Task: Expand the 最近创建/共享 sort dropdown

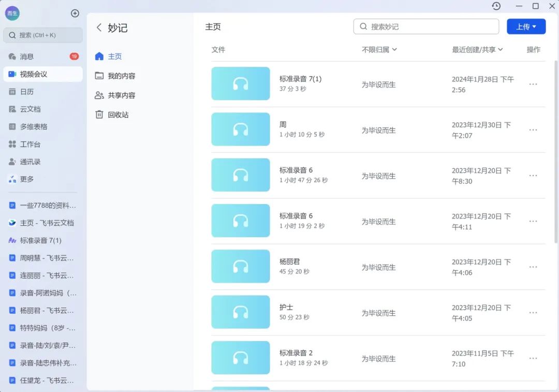Action: coord(477,50)
